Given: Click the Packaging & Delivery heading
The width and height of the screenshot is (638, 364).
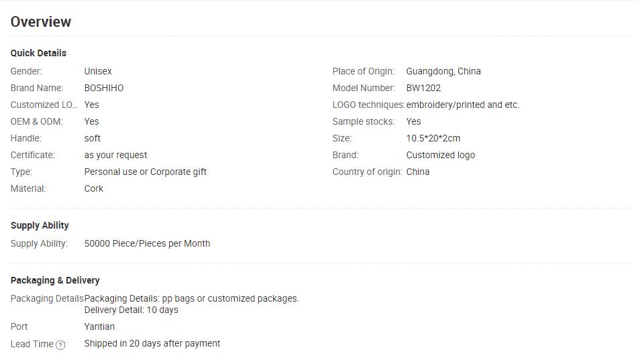Looking at the screenshot, I should (x=55, y=281).
